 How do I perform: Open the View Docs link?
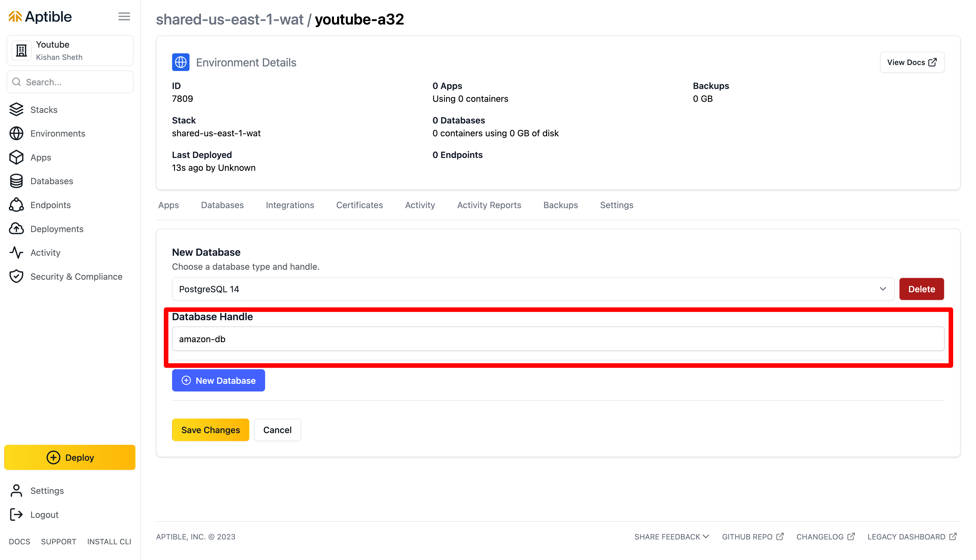pos(912,62)
